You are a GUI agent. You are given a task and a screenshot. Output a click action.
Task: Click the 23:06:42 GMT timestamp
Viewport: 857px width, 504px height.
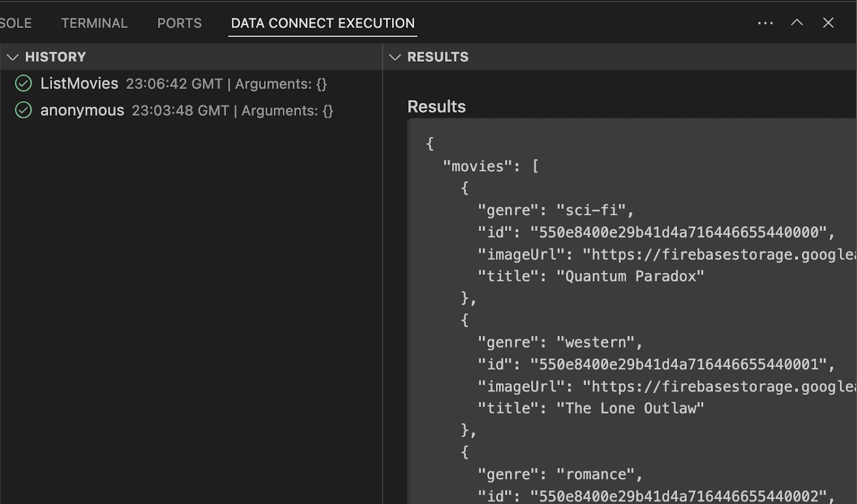click(x=174, y=84)
